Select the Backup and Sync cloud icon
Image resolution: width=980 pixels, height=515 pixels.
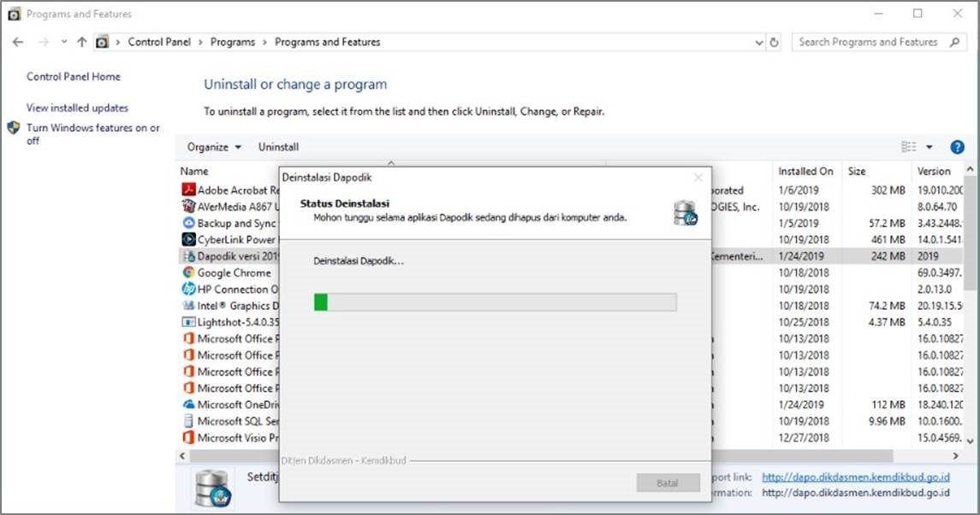click(188, 223)
